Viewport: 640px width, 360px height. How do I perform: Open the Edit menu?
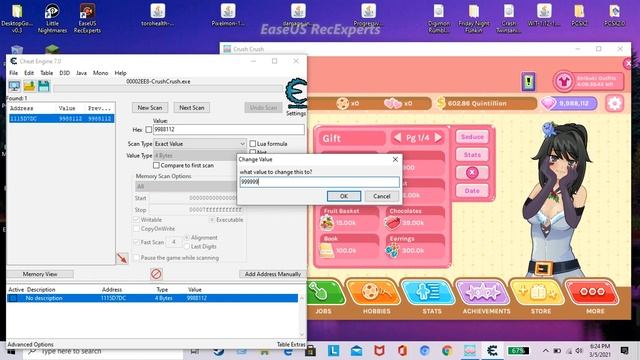(x=29, y=73)
